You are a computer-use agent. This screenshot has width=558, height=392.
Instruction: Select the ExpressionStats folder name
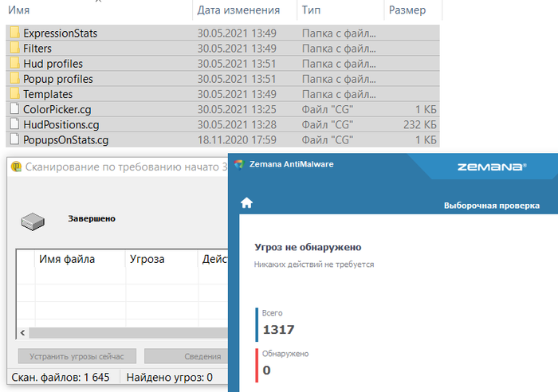point(60,33)
